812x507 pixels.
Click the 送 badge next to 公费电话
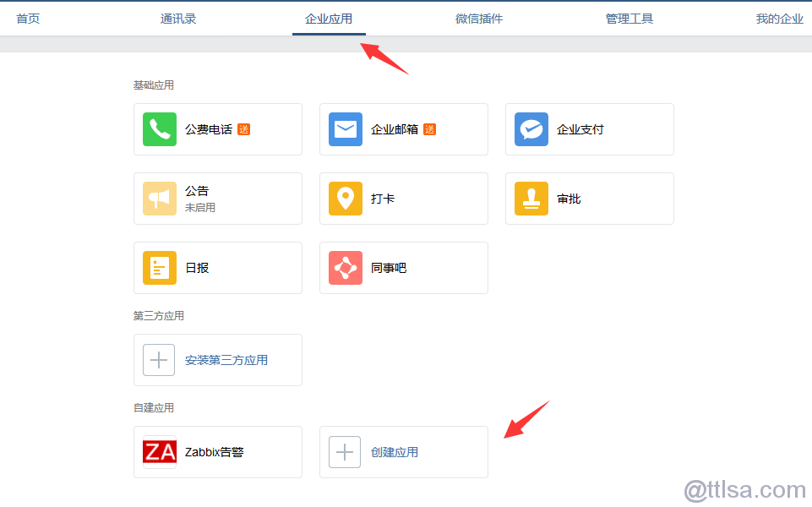click(244, 129)
